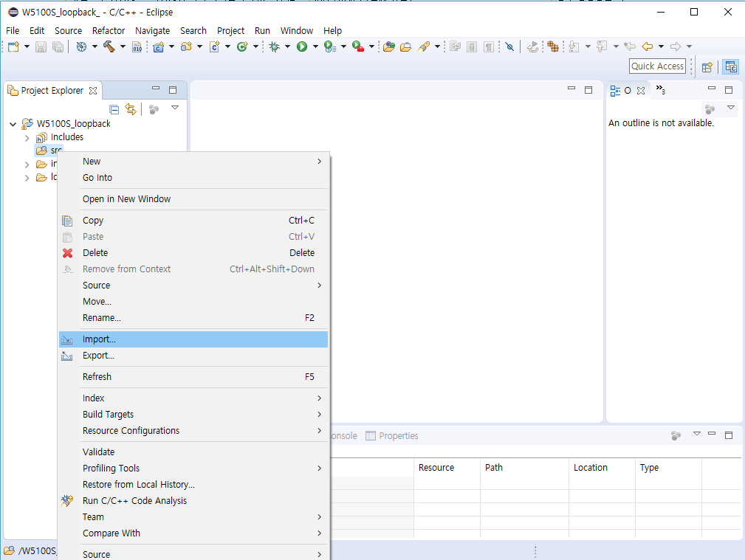Click the green Run button icon

click(302, 46)
